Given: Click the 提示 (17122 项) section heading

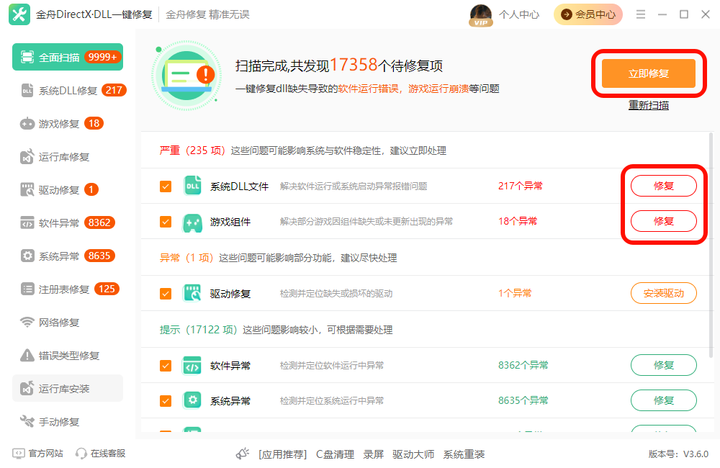Looking at the screenshot, I should tap(198, 330).
